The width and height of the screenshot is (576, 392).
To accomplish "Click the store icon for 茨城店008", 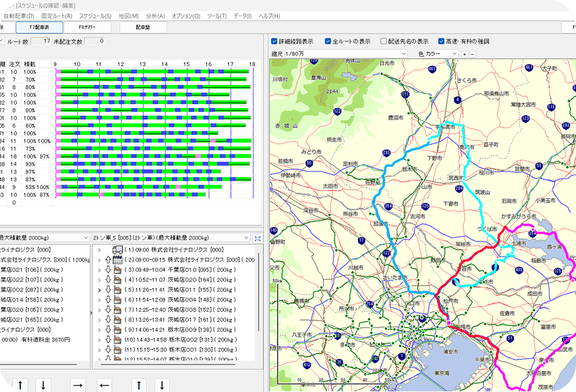I will [x=117, y=310].
